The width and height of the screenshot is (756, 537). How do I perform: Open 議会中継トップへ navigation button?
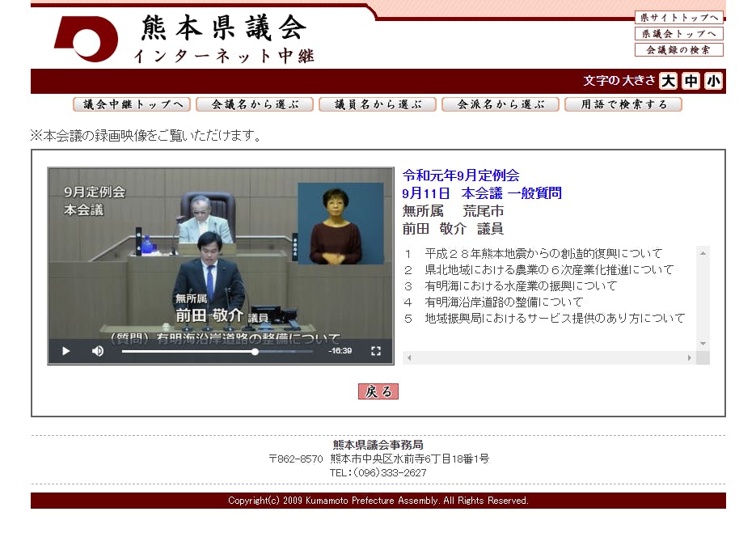(132, 104)
